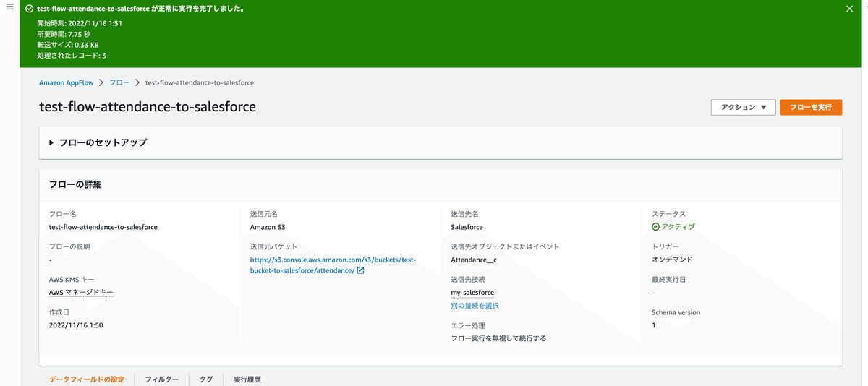The image size is (868, 386).
Task: Click the フローの詳細 section heading
Action: 75,184
